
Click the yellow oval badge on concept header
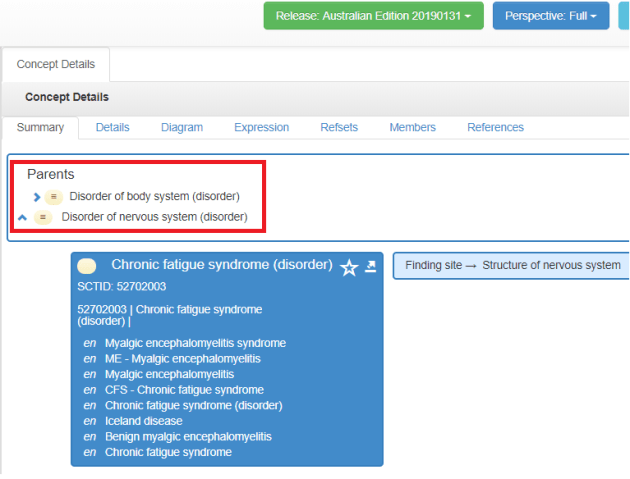point(88,266)
